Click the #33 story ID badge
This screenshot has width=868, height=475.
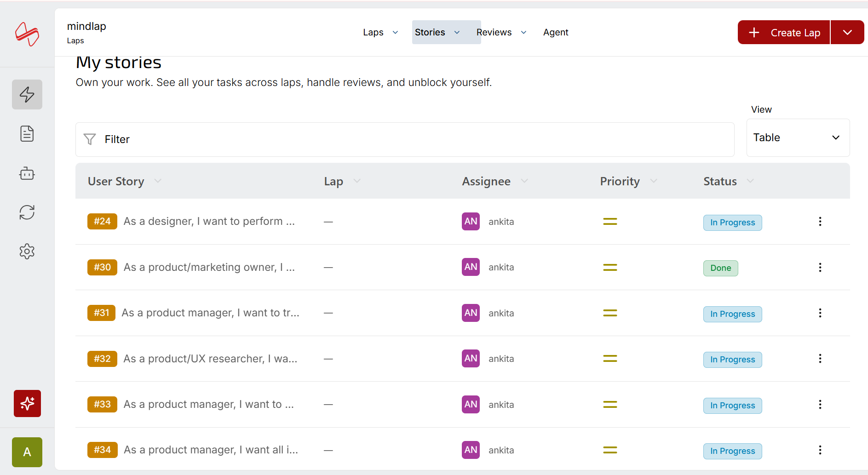click(102, 404)
